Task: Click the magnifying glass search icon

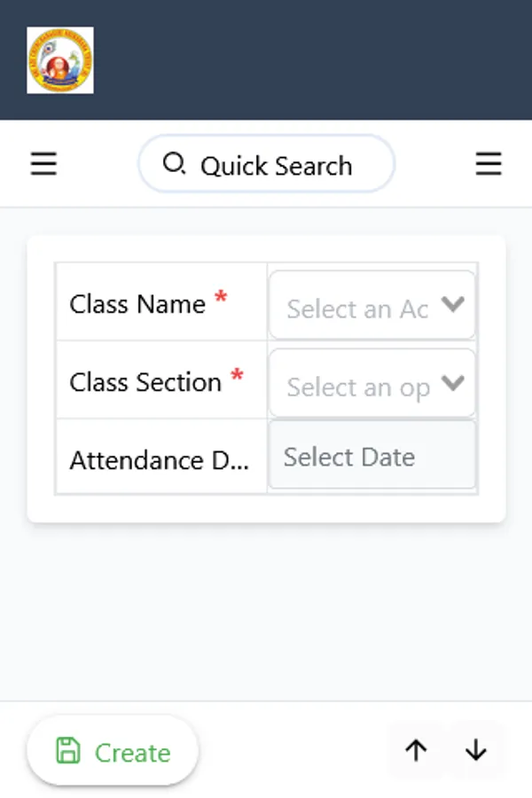Action: pos(174,164)
